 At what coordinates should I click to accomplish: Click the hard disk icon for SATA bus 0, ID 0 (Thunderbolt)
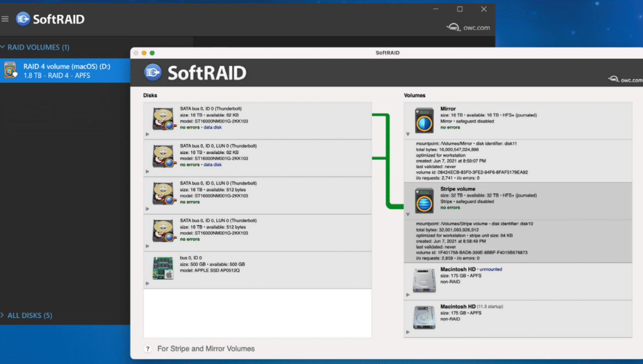click(x=164, y=119)
